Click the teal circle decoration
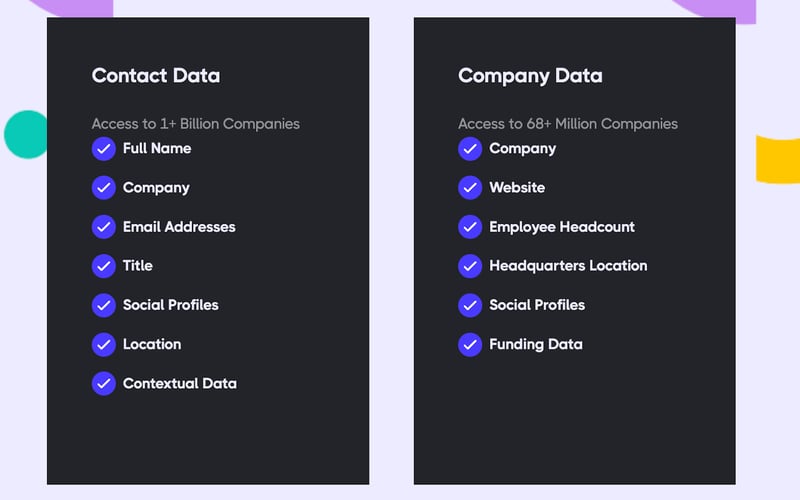800x500 pixels. coord(24,134)
